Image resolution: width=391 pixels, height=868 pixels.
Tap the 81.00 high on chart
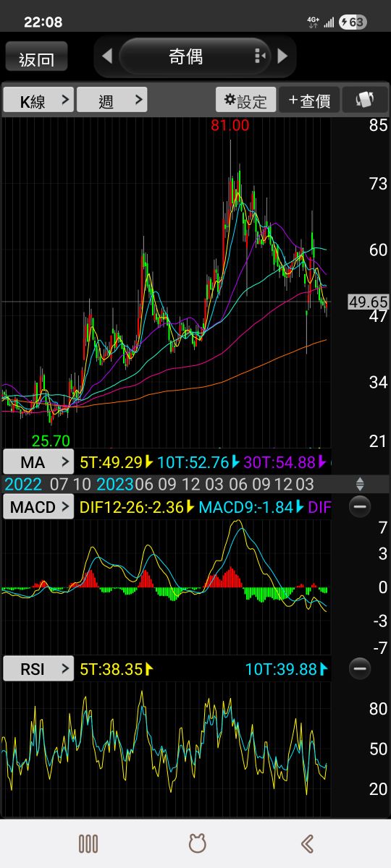(230, 125)
